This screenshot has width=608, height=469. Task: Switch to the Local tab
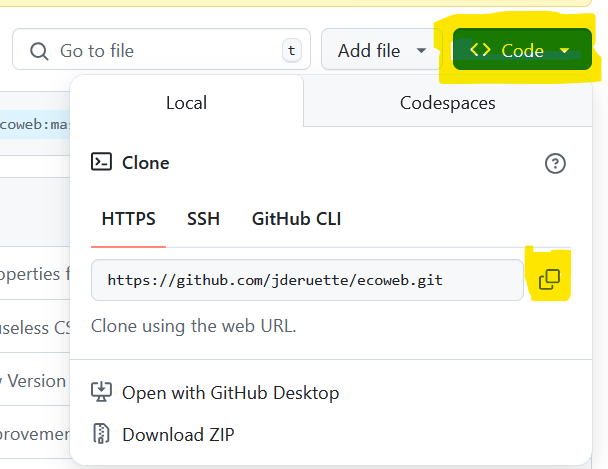187,103
